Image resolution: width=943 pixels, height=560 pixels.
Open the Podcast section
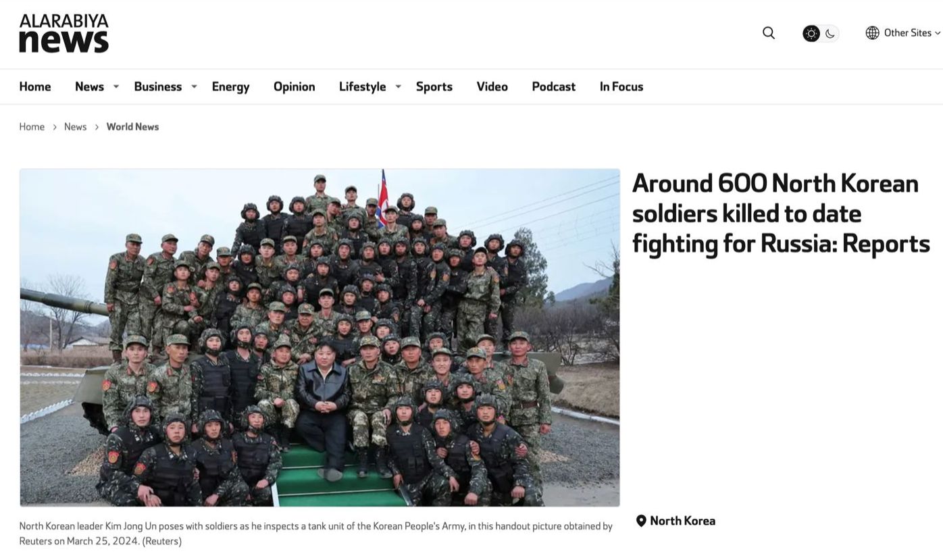click(x=553, y=86)
